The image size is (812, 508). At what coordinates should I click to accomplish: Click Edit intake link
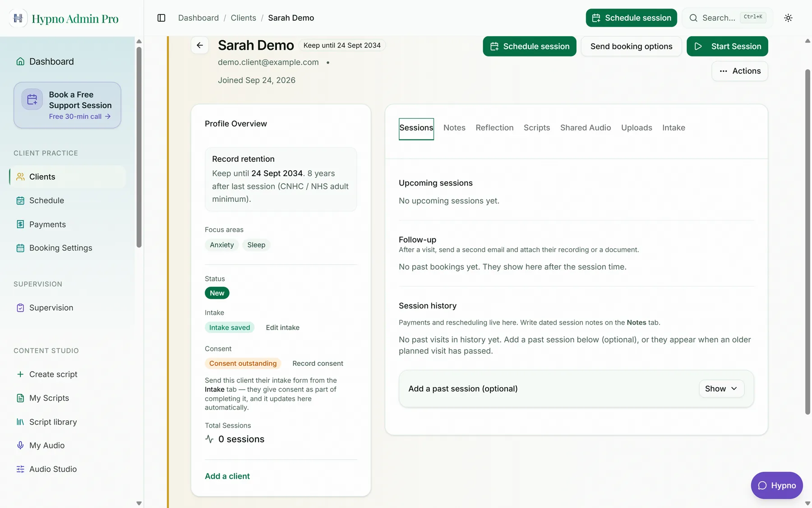(x=283, y=328)
